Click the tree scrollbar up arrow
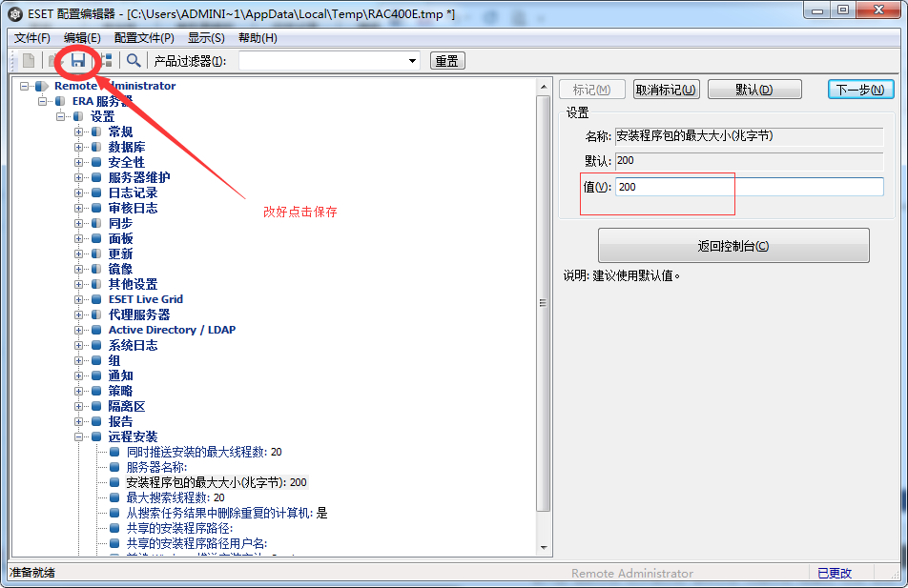The image size is (908, 588). pos(544,87)
